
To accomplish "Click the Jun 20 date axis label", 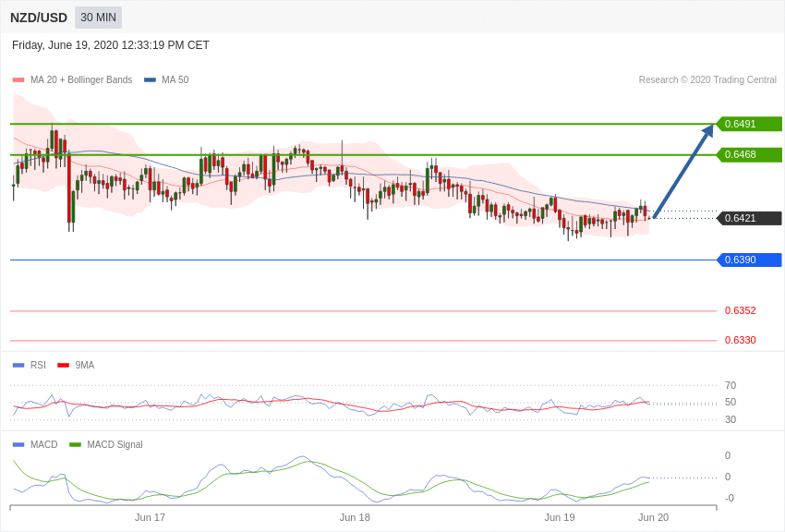I will [653, 517].
